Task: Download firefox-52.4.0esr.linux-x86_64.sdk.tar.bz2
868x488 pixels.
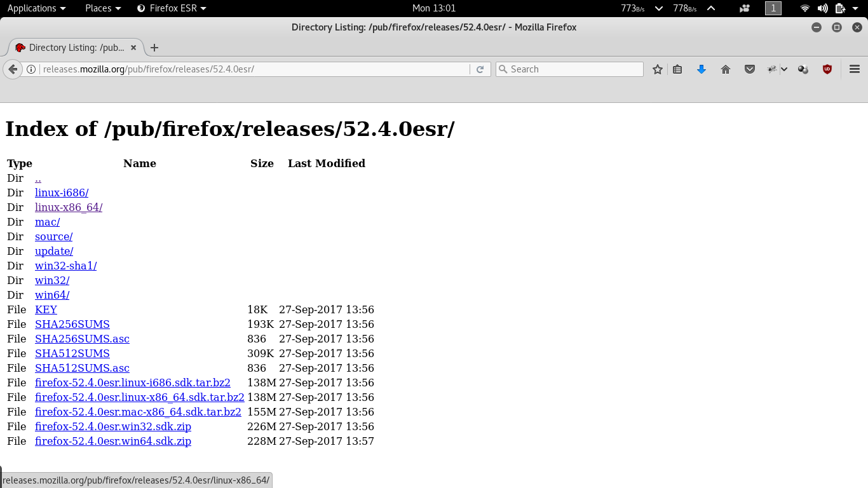Action: pyautogui.click(x=140, y=397)
